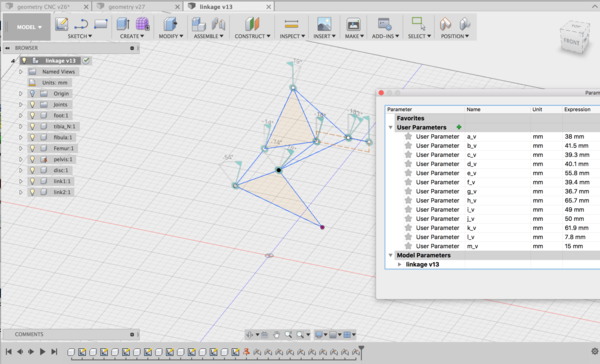Collapse the Model Parameters group
This screenshot has width=600, height=364.
pyautogui.click(x=391, y=255)
